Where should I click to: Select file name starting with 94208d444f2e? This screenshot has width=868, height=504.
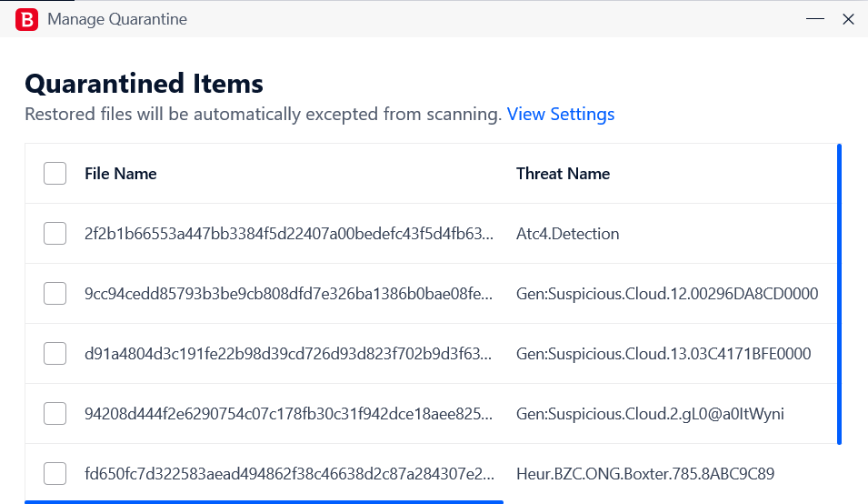coord(288,414)
